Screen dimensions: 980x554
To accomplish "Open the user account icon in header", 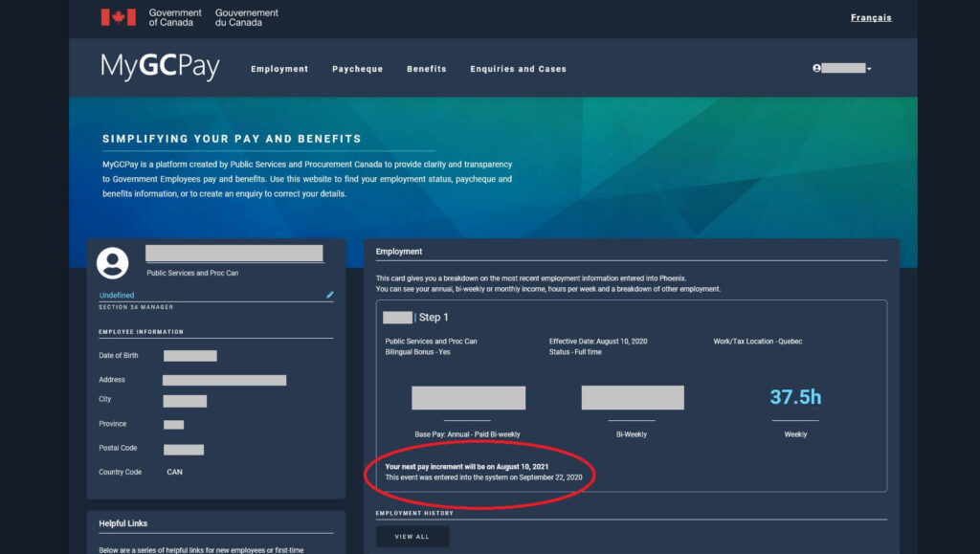I will coord(816,68).
